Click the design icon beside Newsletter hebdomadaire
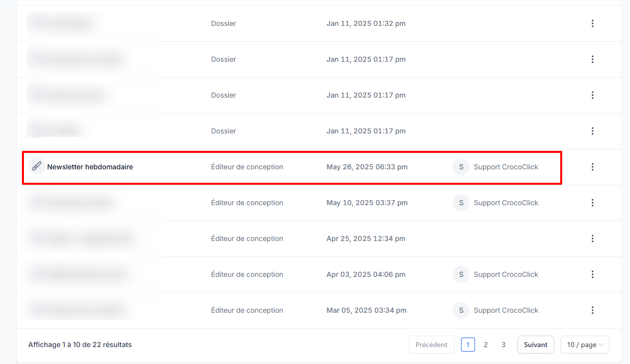The height and width of the screenshot is (364, 630). click(36, 167)
